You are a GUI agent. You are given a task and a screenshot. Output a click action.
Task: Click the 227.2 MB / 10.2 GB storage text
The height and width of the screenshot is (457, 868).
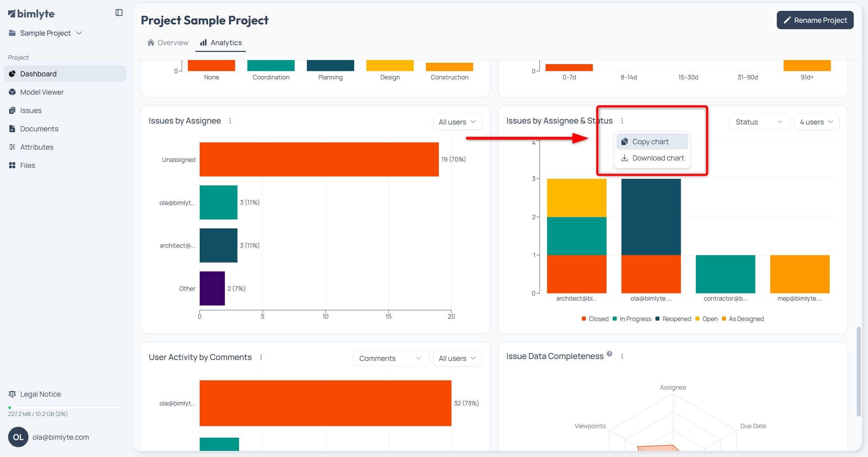[x=38, y=414]
